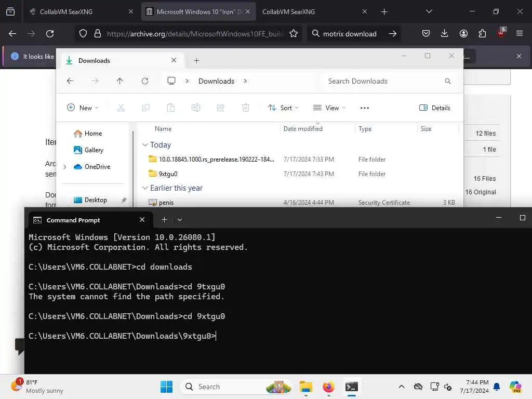This screenshot has width=532, height=399.
Task: Add new tab in File Explorer
Action: point(196,60)
